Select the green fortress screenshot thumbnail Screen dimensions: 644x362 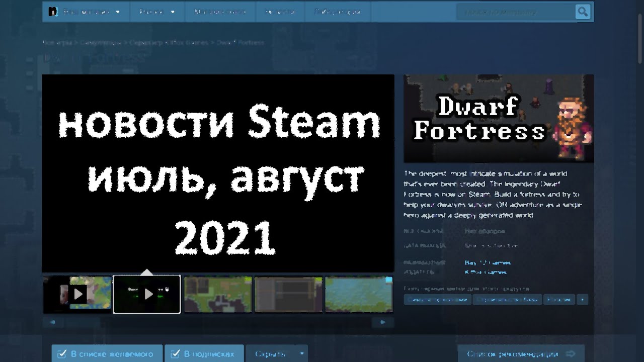218,294
